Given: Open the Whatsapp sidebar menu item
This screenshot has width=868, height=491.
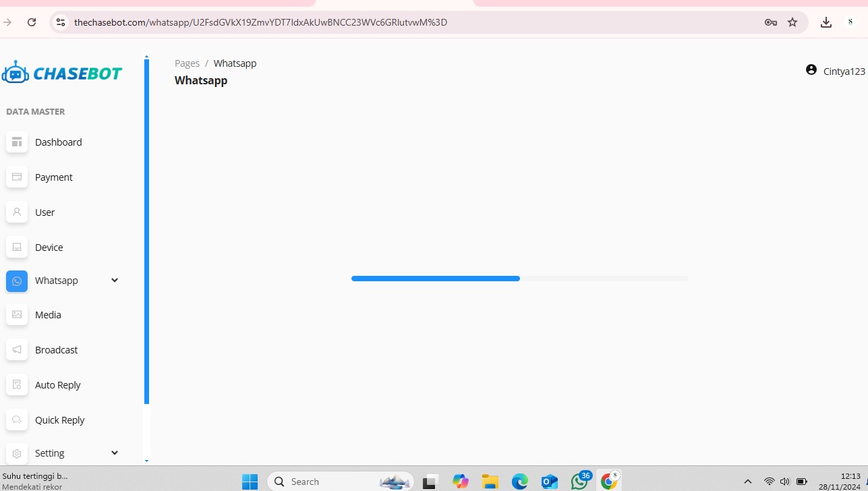Looking at the screenshot, I should [57, 281].
